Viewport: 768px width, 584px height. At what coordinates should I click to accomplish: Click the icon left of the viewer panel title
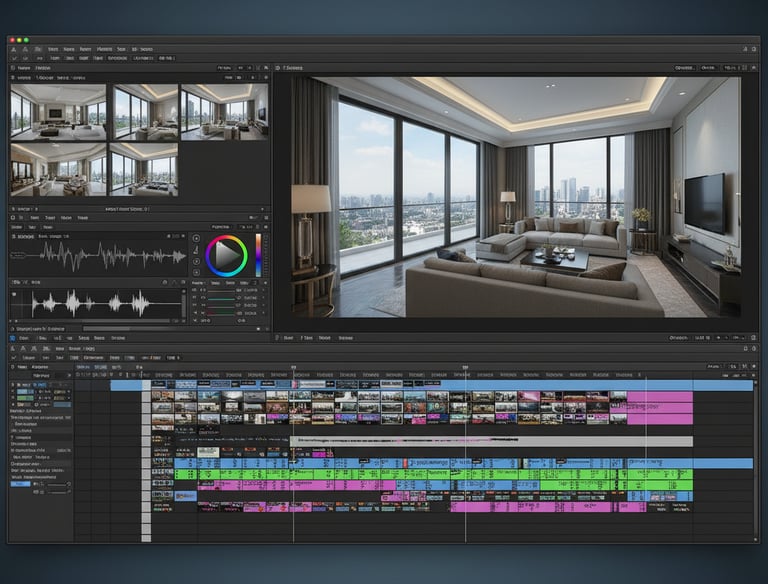(278, 68)
